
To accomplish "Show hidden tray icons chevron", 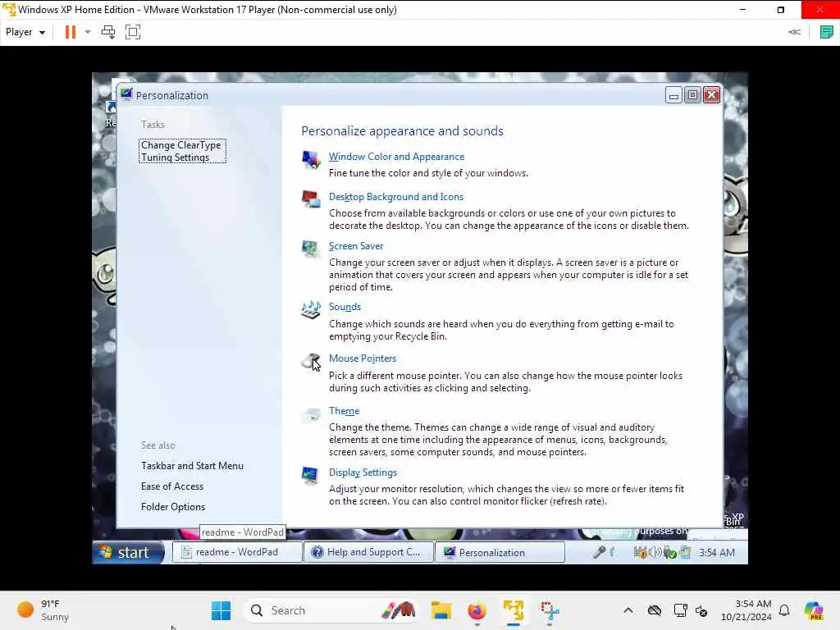I will (x=628, y=610).
